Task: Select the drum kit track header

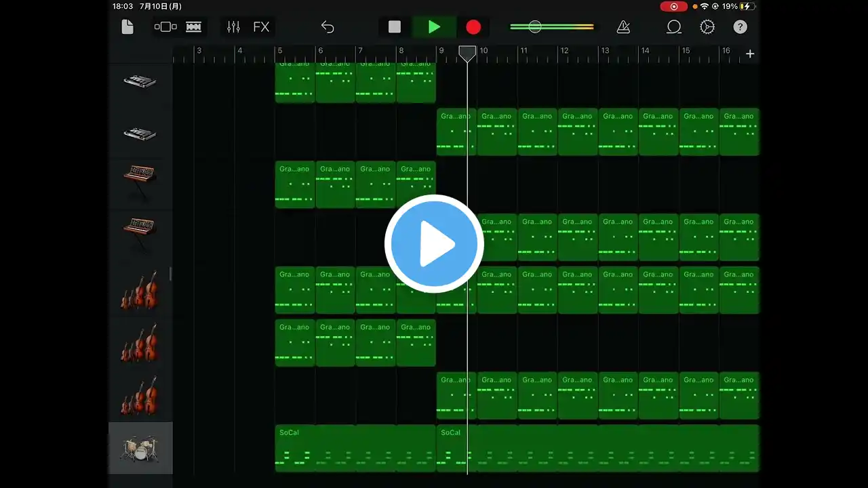Action: [140, 448]
